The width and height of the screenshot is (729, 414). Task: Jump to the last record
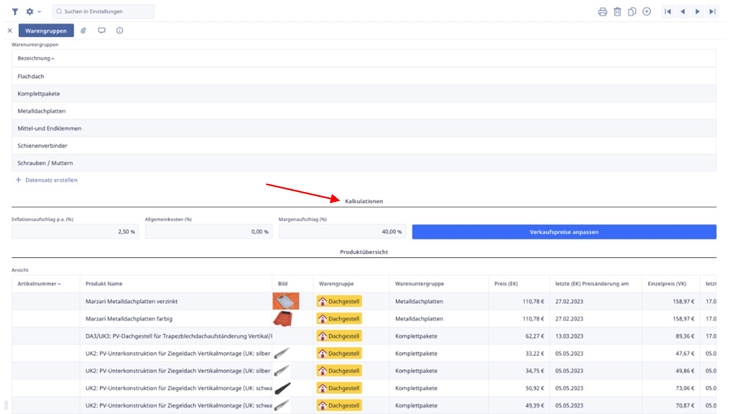[713, 12]
